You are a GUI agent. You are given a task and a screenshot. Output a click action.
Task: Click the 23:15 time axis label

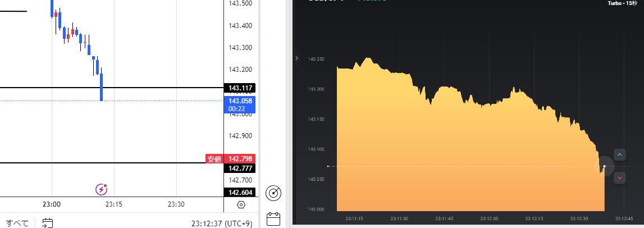pyautogui.click(x=113, y=204)
